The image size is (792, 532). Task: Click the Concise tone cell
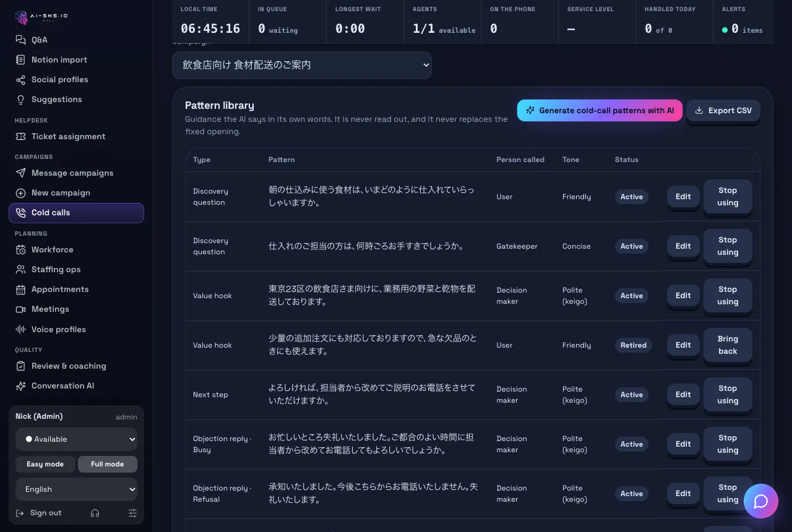[577, 246]
